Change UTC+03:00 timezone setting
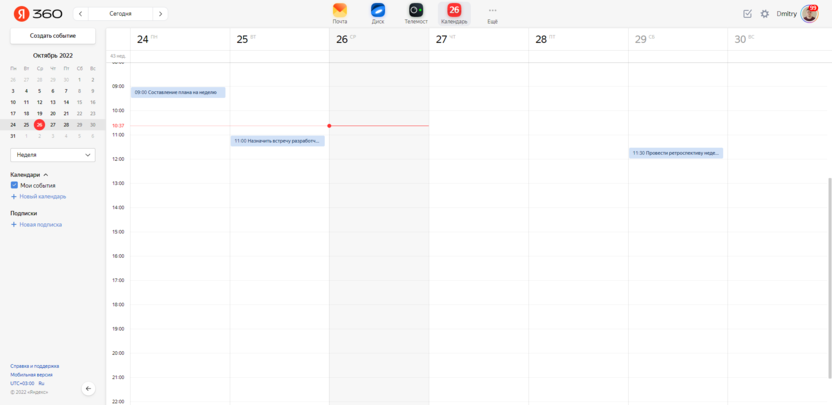The width and height of the screenshot is (832, 405). point(22,383)
